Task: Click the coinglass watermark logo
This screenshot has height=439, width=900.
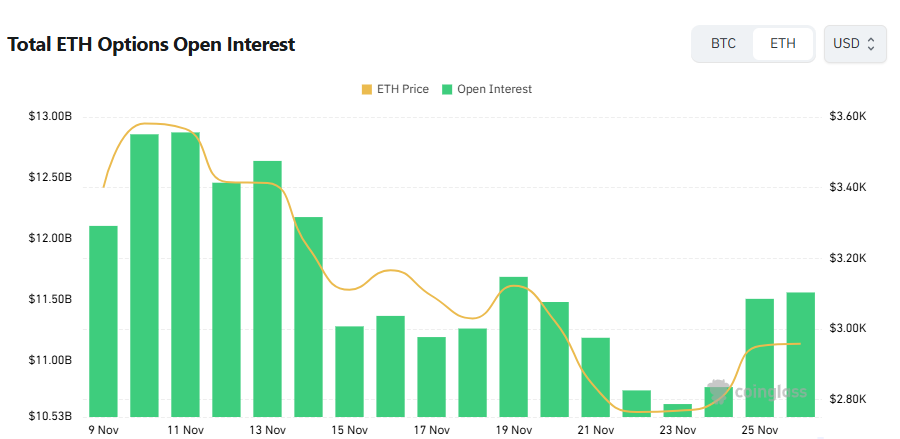Action: point(756,391)
